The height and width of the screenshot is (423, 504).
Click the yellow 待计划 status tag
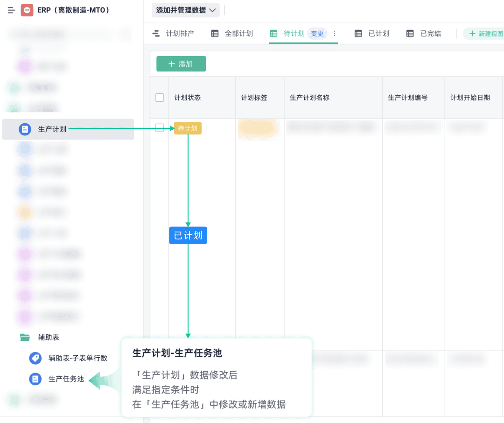[188, 128]
